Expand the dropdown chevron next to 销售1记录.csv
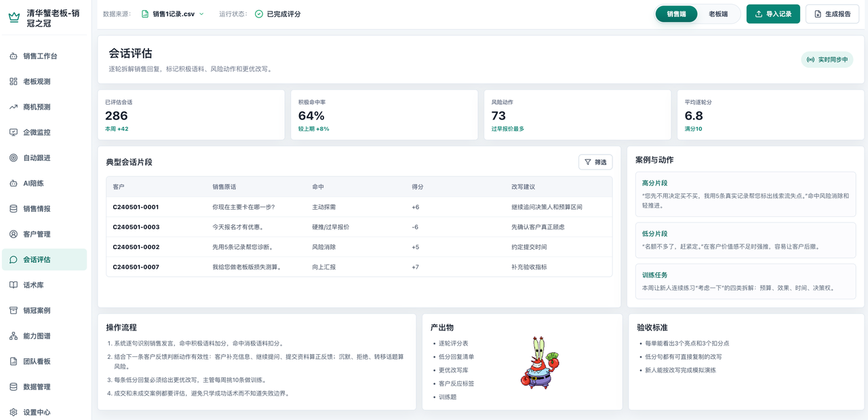 pyautogui.click(x=201, y=14)
